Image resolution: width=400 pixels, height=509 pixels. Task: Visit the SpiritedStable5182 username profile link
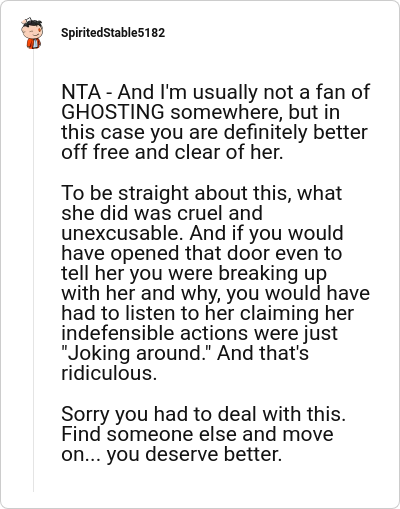click(113, 33)
